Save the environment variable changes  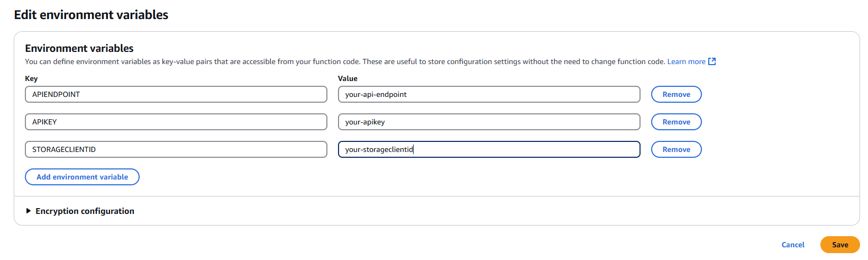[840, 245]
